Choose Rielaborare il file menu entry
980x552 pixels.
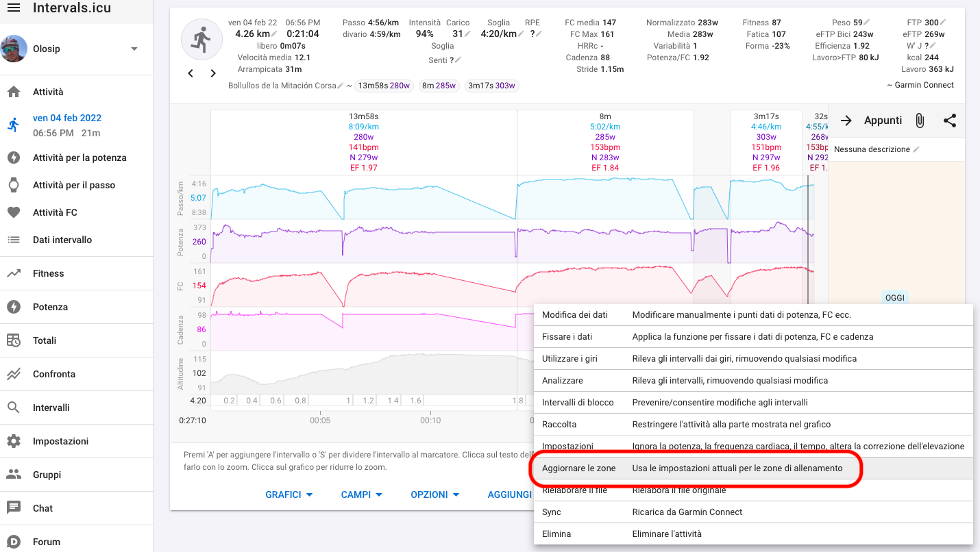(753, 490)
